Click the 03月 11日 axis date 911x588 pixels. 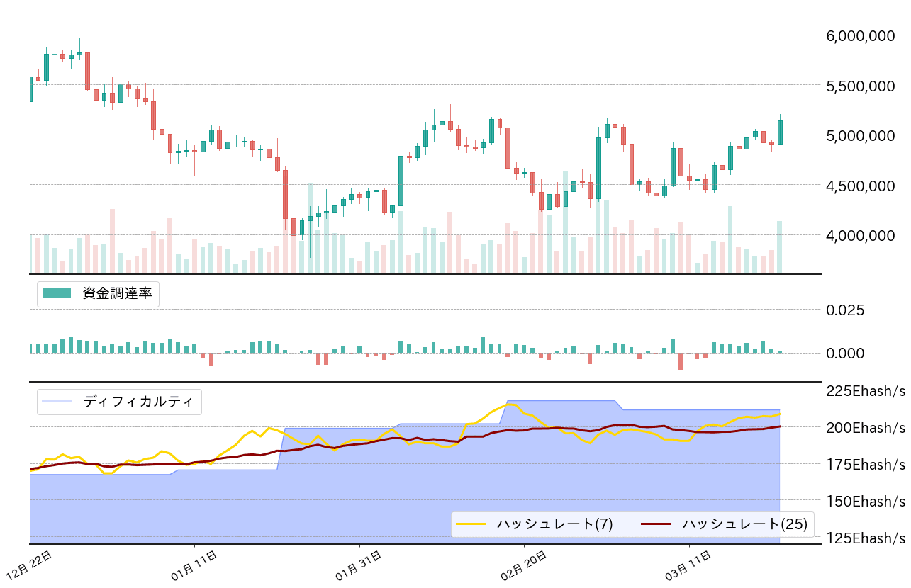pyautogui.click(x=688, y=567)
